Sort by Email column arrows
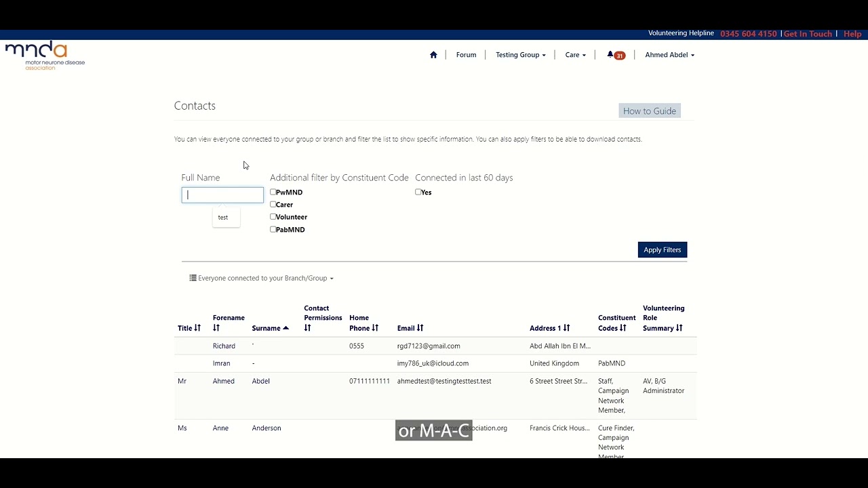 (420, 328)
